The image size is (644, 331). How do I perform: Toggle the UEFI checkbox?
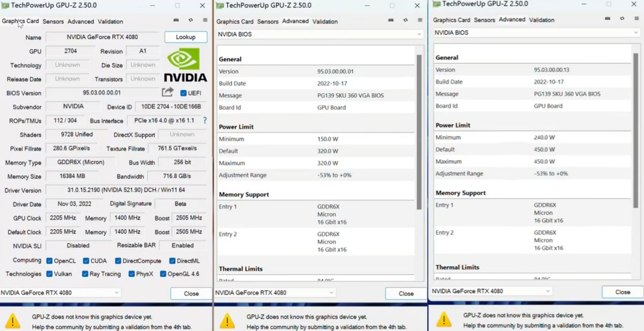183,93
